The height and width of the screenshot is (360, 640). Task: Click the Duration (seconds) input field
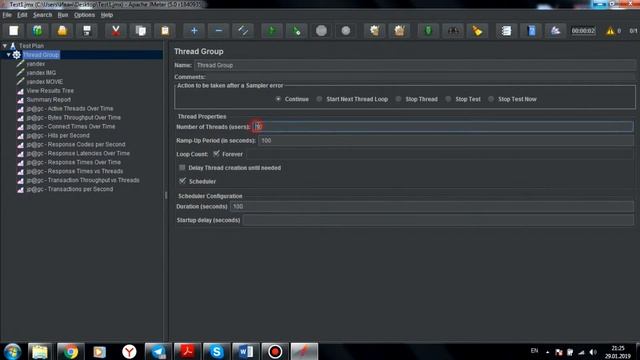(x=431, y=207)
